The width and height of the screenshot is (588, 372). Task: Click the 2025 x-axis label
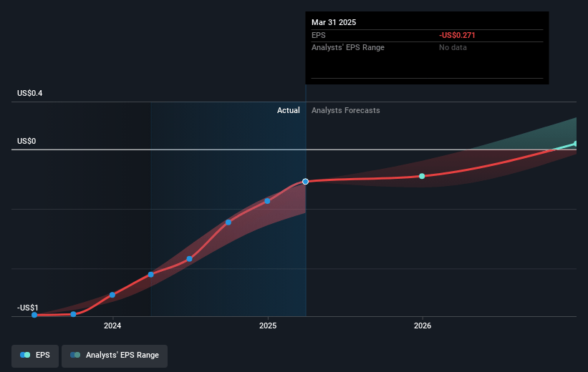pyautogui.click(x=268, y=326)
